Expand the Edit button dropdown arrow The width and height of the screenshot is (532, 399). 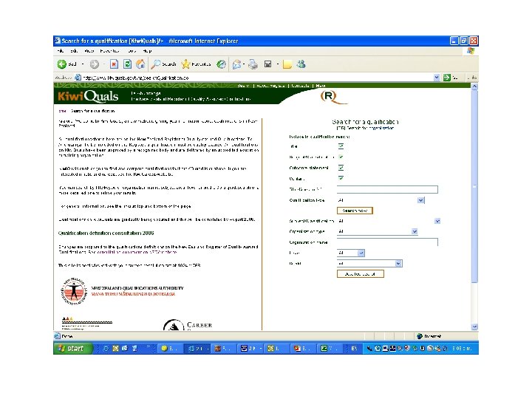[x=277, y=64]
